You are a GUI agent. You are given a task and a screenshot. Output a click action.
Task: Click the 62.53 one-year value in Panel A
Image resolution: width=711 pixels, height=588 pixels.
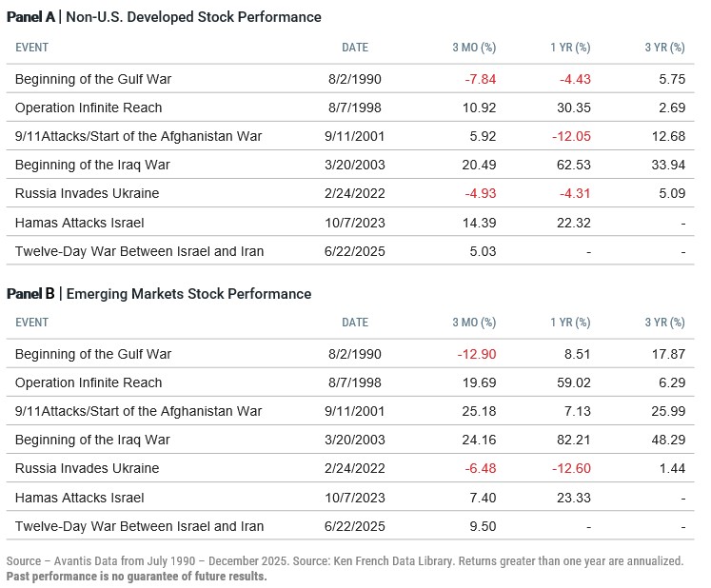pos(574,165)
